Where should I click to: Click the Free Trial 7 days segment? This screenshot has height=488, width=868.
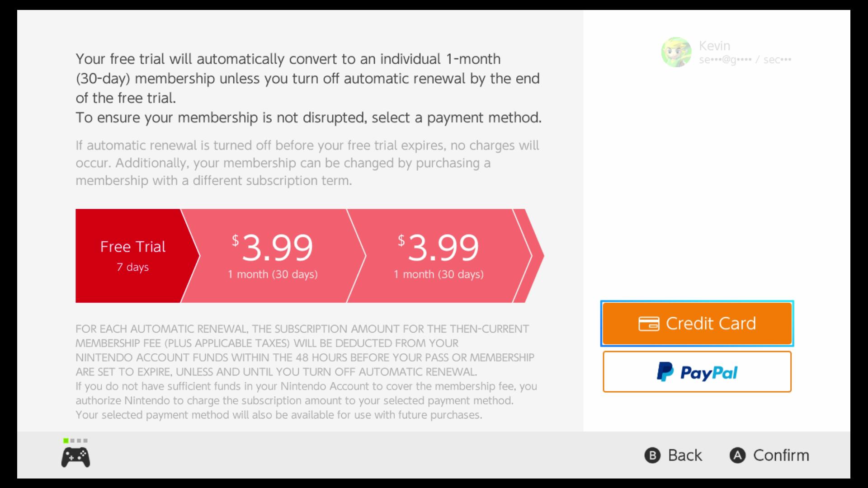133,256
